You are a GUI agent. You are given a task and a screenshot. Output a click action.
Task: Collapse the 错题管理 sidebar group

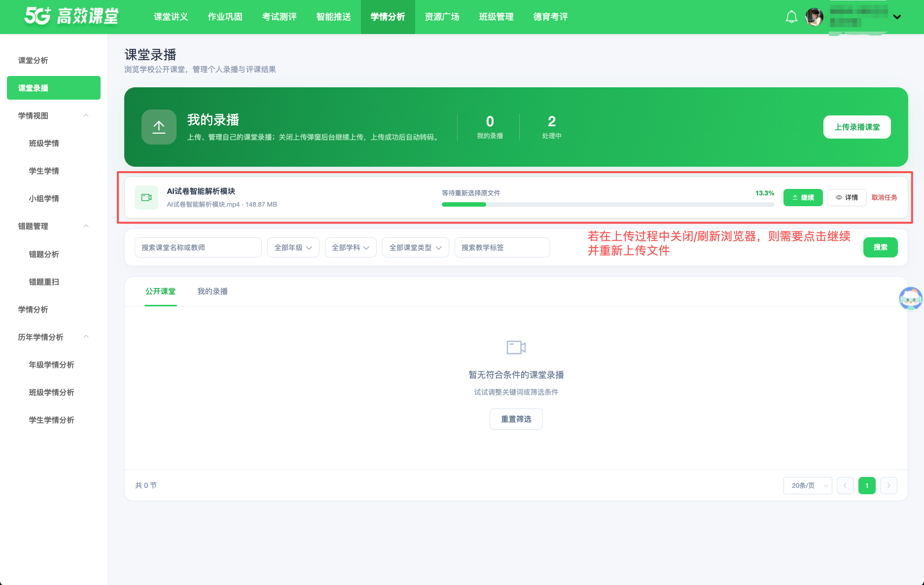coord(54,226)
